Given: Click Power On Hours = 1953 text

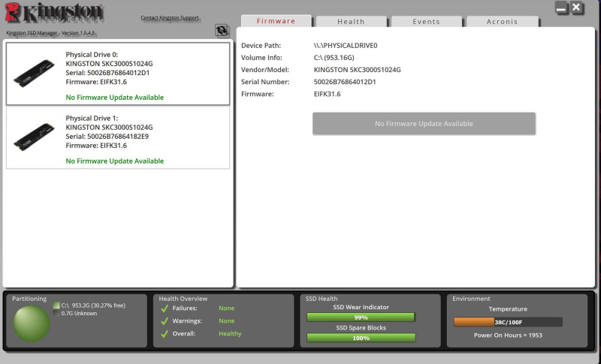Looking at the screenshot, I should click(x=508, y=335).
